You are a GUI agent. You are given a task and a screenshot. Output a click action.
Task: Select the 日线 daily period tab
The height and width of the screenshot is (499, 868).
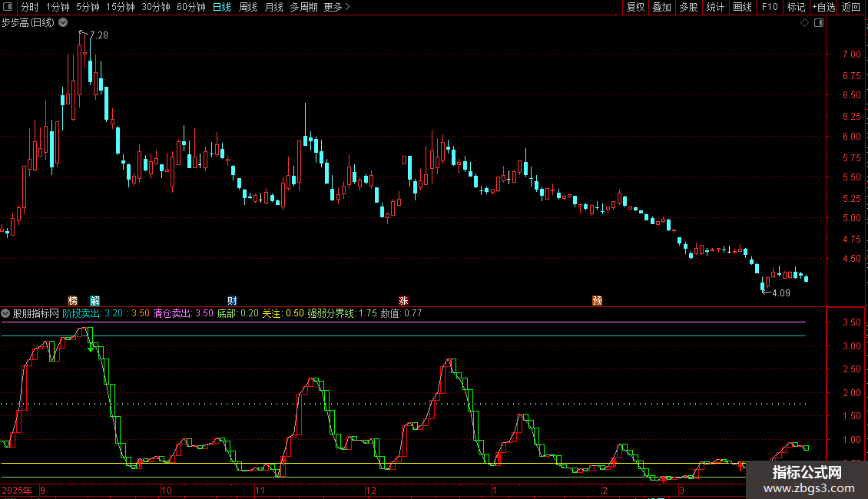click(x=221, y=7)
